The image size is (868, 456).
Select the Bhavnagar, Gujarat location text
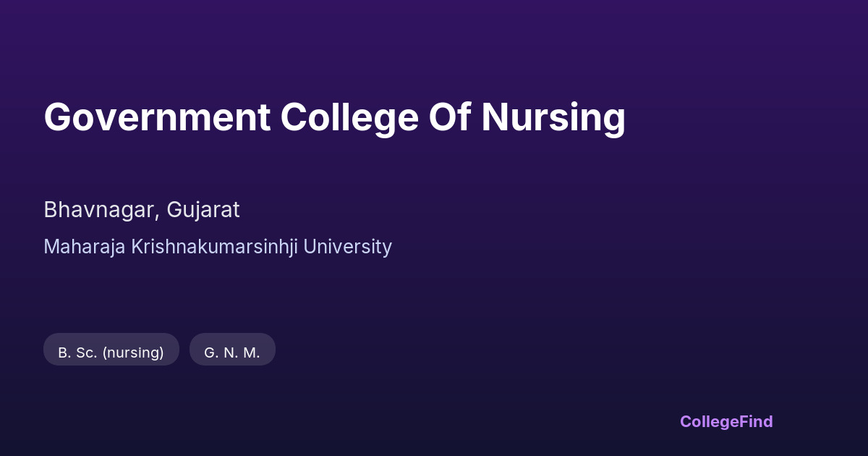pyautogui.click(x=142, y=210)
